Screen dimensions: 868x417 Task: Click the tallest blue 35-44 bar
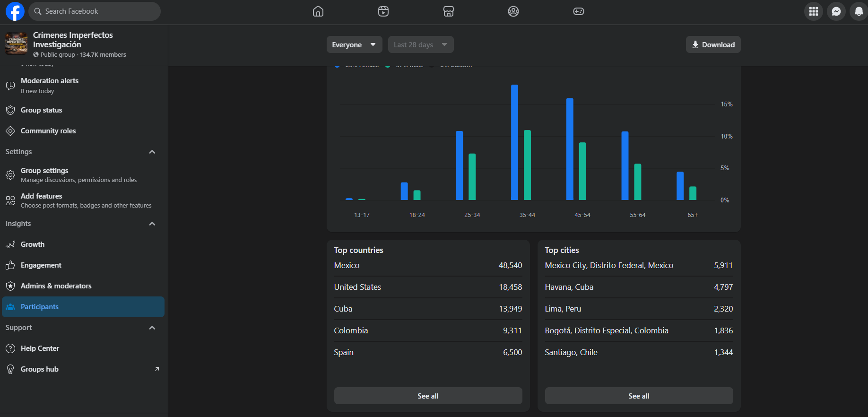pos(514,142)
